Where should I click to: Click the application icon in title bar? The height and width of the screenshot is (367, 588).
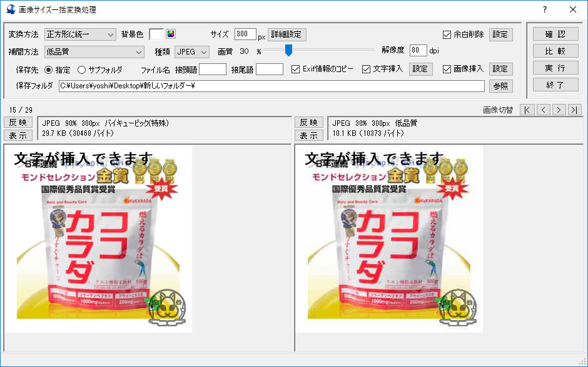11,10
